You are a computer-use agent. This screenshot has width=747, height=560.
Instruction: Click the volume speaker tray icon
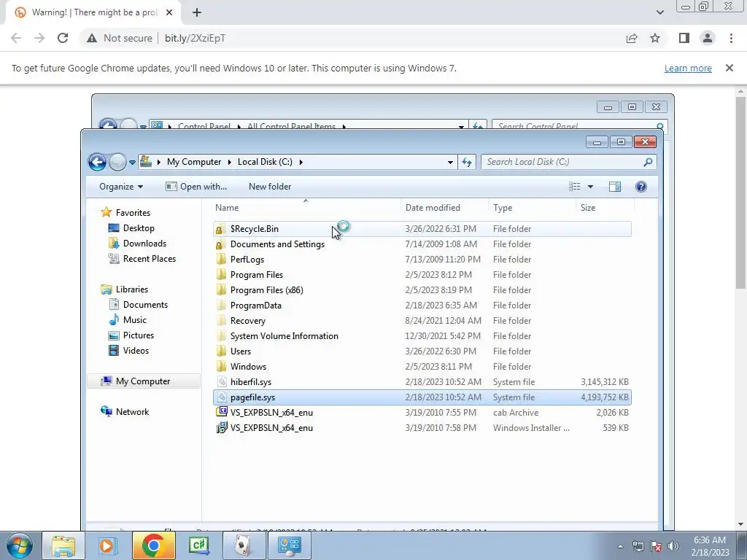pyautogui.click(x=673, y=546)
